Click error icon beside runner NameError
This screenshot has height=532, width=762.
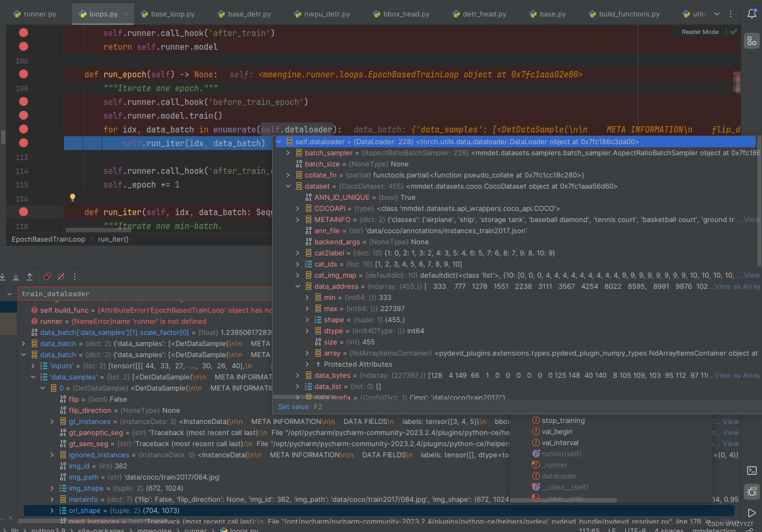(x=34, y=321)
